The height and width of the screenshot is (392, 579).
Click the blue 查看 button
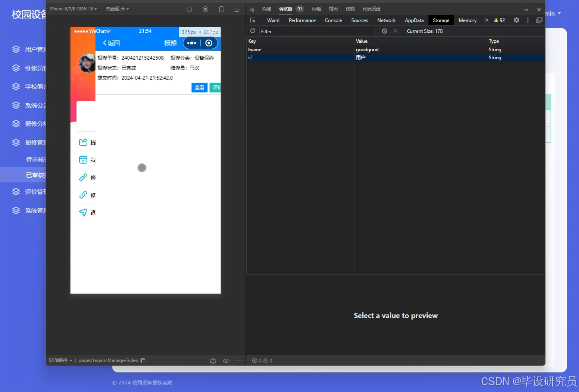click(x=199, y=88)
